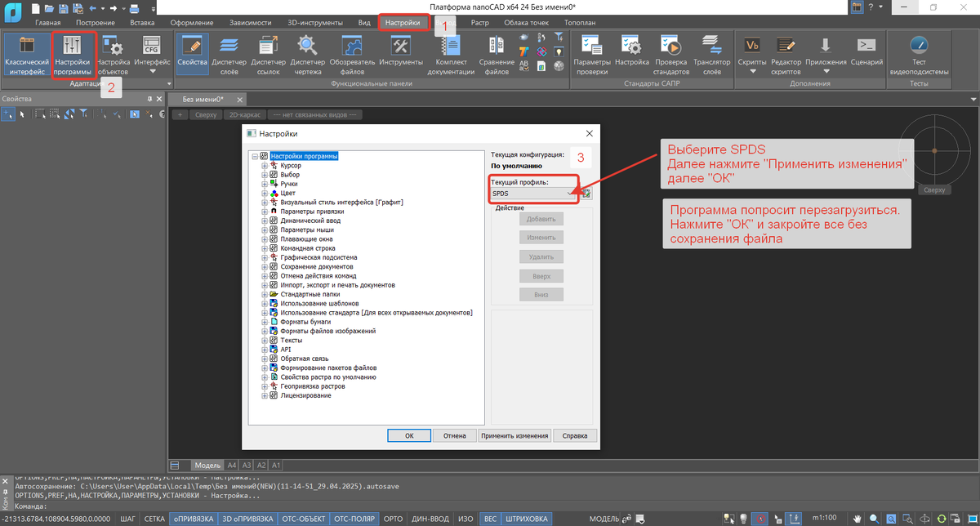The image size is (980, 526).
Task: Expand the Курсор tree node
Action: tap(265, 166)
